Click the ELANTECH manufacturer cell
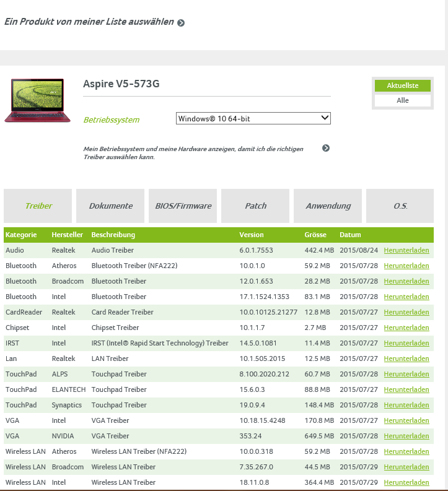The image size is (448, 491). coord(69,389)
